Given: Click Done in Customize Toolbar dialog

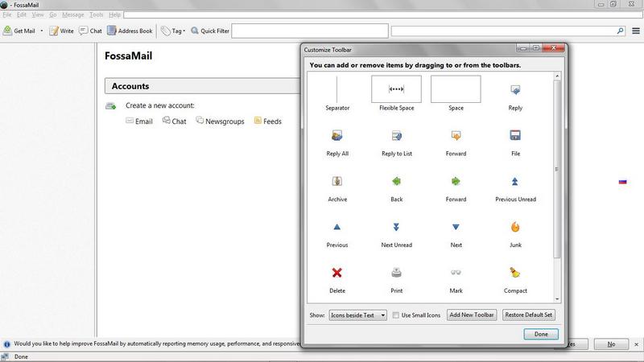Looking at the screenshot, I should pos(541,334).
